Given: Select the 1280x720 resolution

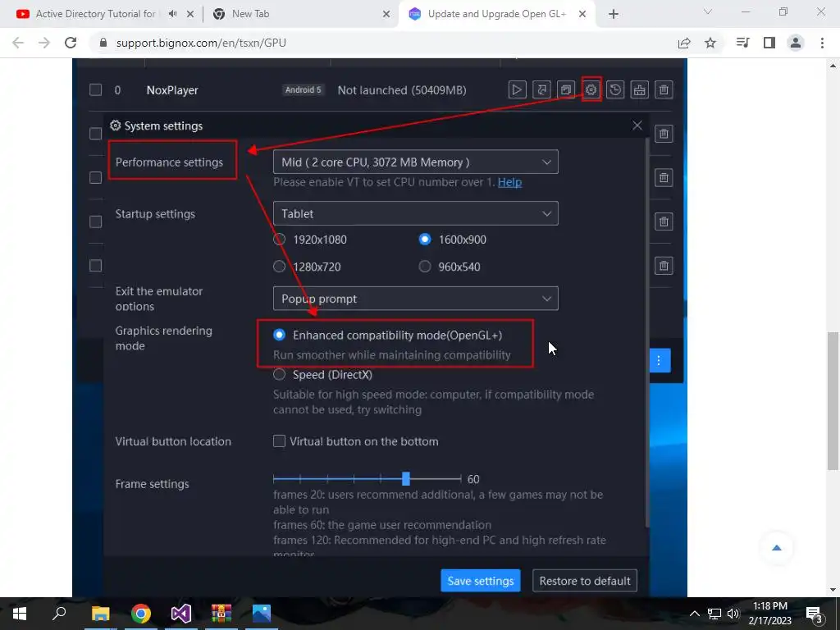Looking at the screenshot, I should point(279,267).
